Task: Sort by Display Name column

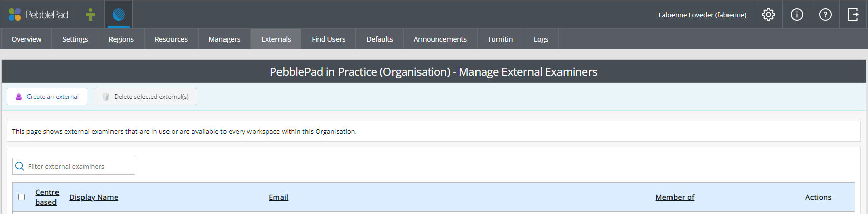Action: (94, 197)
